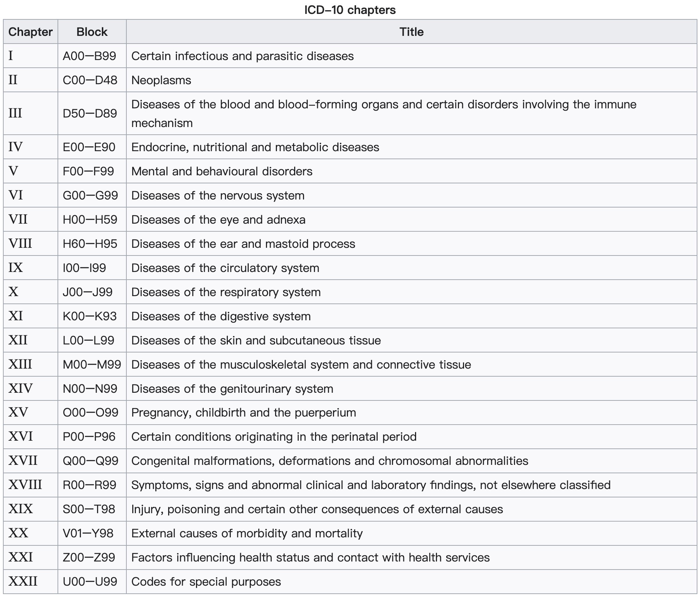The width and height of the screenshot is (700, 597).
Task: Click External causes of morbidity and mortality
Action: tap(247, 533)
